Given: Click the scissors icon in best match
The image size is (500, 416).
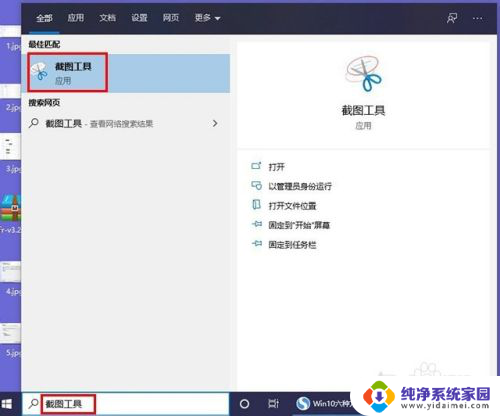Looking at the screenshot, I should (39, 72).
